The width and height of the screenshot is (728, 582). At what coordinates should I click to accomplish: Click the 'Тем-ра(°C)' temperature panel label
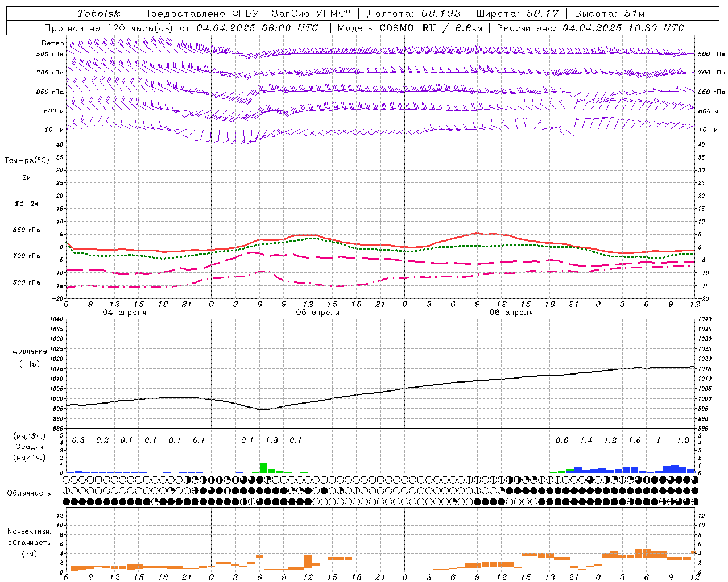27,161
